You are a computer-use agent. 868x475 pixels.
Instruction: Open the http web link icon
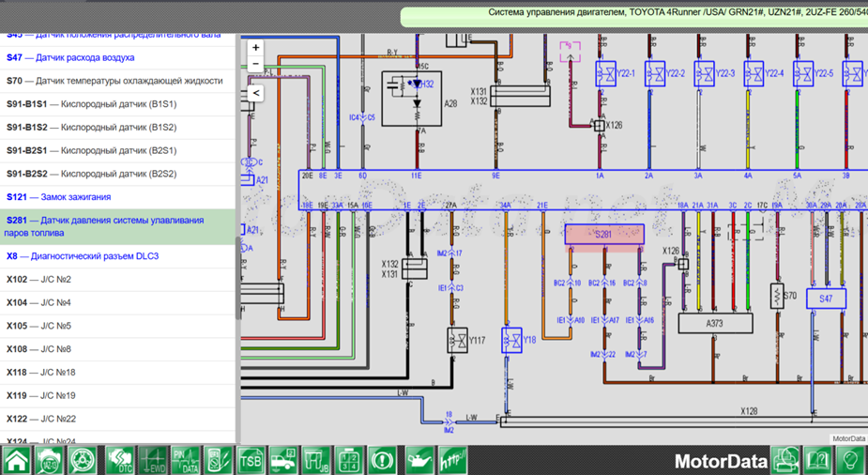pos(452,461)
